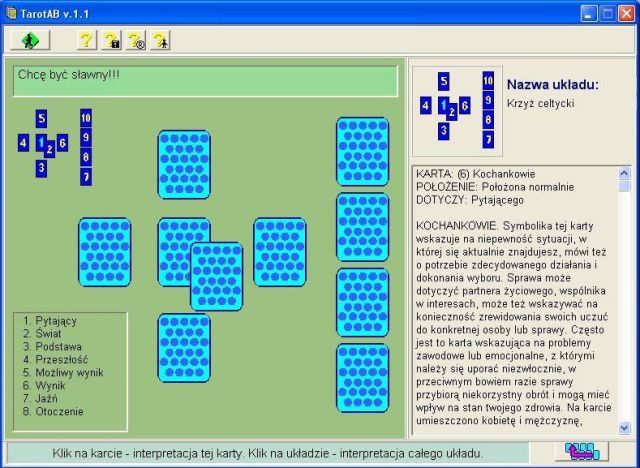
Task: Click the center card lying underneath the crossing card
Action: click(x=174, y=251)
